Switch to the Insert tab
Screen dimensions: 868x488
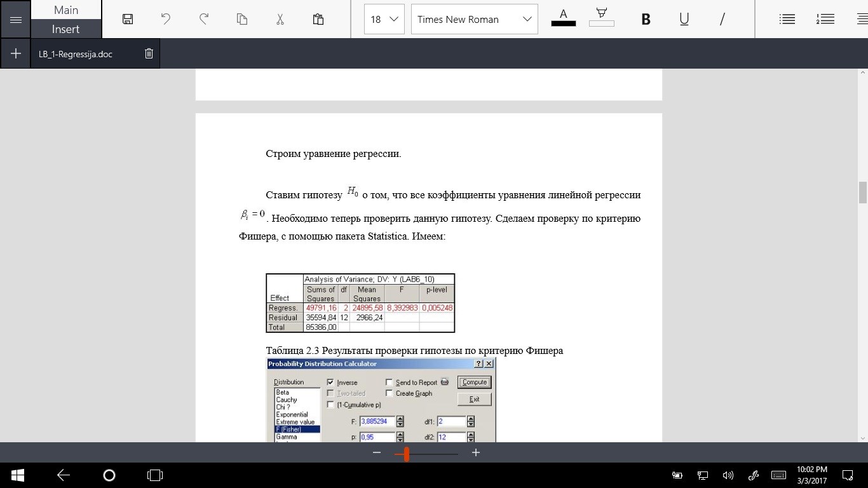[65, 29]
